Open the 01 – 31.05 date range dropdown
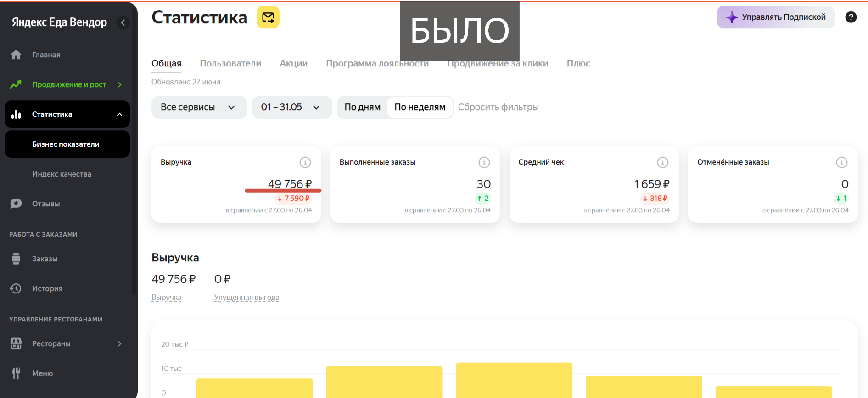 click(292, 107)
